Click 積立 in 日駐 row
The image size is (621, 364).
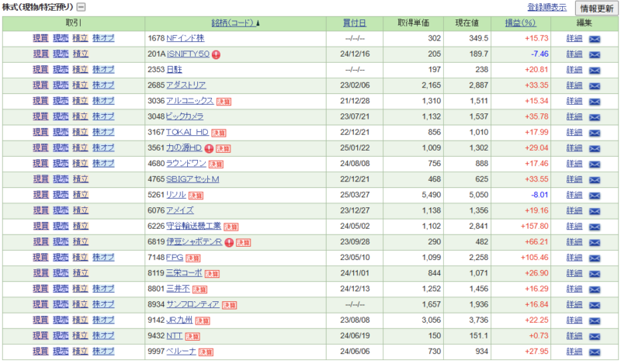81,69
